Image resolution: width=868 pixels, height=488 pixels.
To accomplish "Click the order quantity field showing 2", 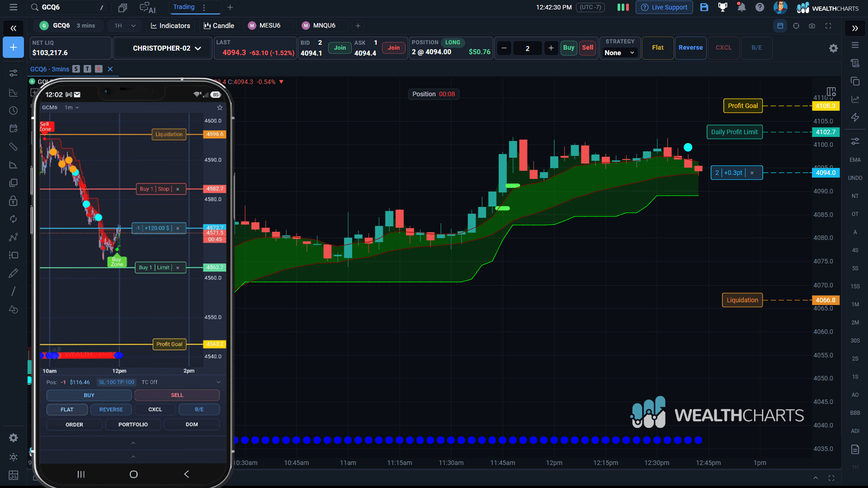I will click(527, 48).
